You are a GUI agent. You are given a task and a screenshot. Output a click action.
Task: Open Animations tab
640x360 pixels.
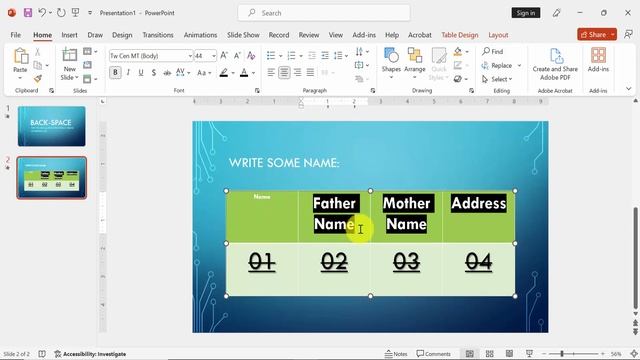pos(200,35)
